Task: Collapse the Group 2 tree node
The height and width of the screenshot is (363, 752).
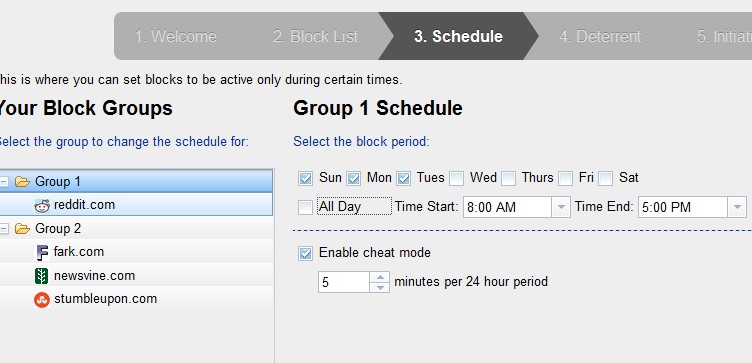Action: coord(4,229)
